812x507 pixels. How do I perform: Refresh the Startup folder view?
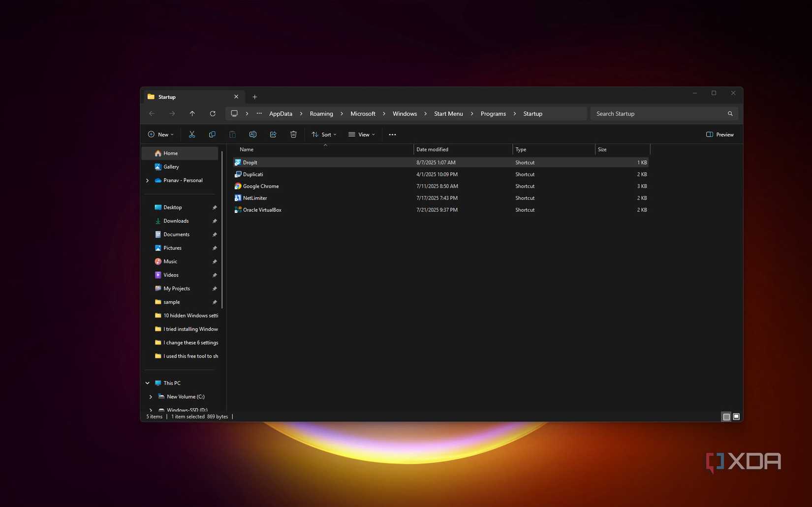click(213, 114)
